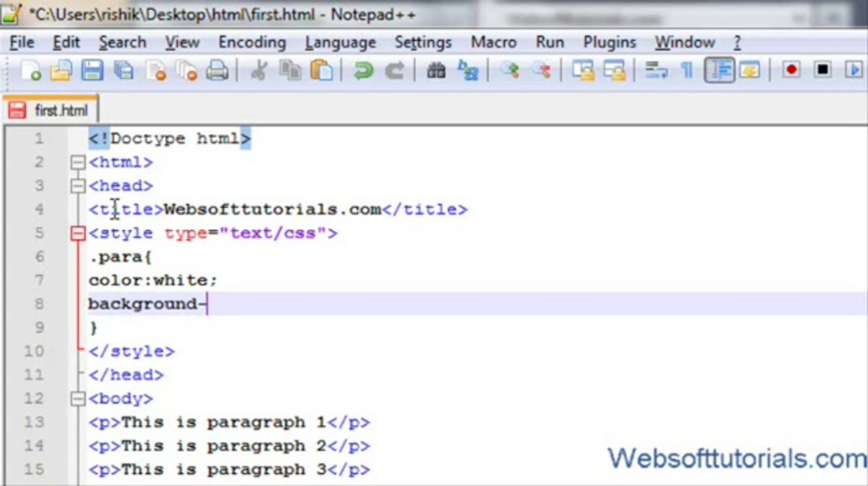This screenshot has width=868, height=486.
Task: Start macro recording with red dot icon
Action: point(791,70)
